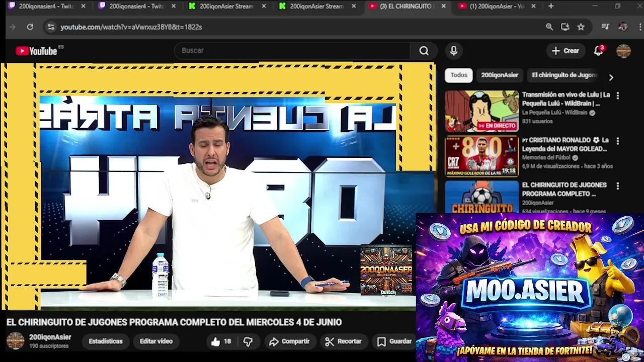
Task: Share the video with Compartir
Action: (289, 341)
